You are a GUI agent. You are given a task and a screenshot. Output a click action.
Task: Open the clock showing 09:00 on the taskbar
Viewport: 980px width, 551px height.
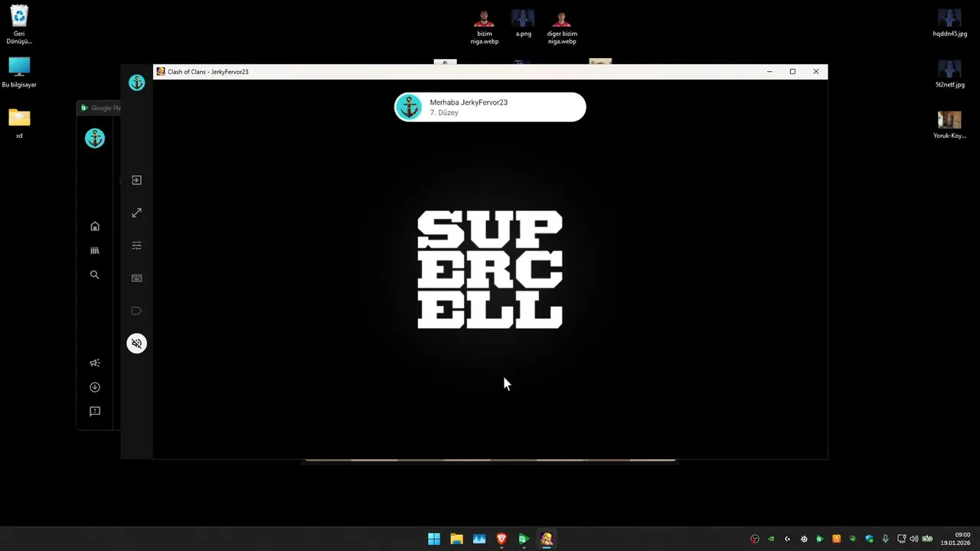tap(956, 539)
